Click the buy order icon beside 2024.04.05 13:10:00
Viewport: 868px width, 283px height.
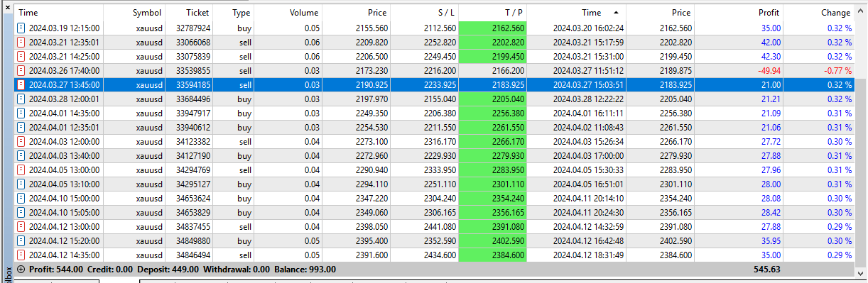[22, 184]
